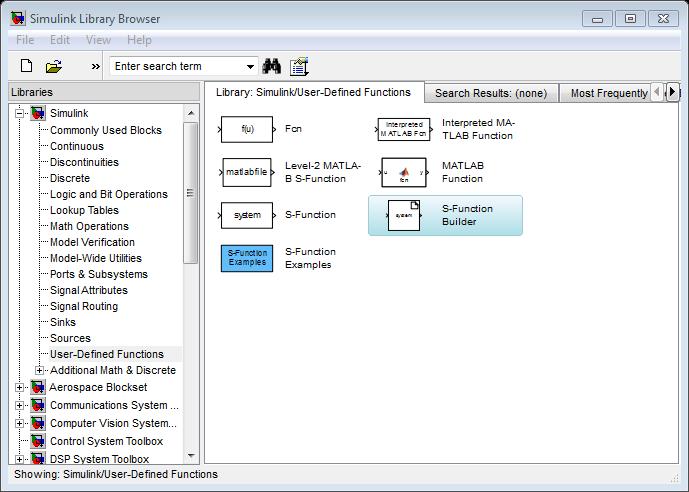Open the View menu

(98, 40)
